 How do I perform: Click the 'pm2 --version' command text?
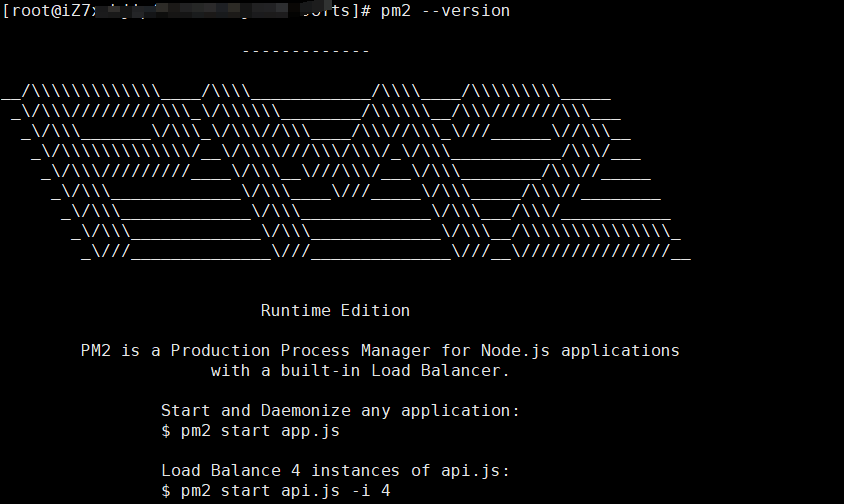[x=445, y=11]
